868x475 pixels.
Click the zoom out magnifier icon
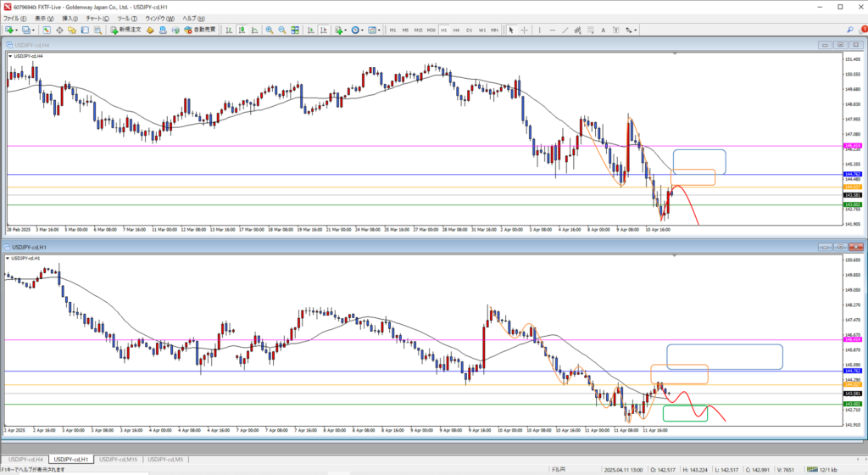click(x=282, y=30)
